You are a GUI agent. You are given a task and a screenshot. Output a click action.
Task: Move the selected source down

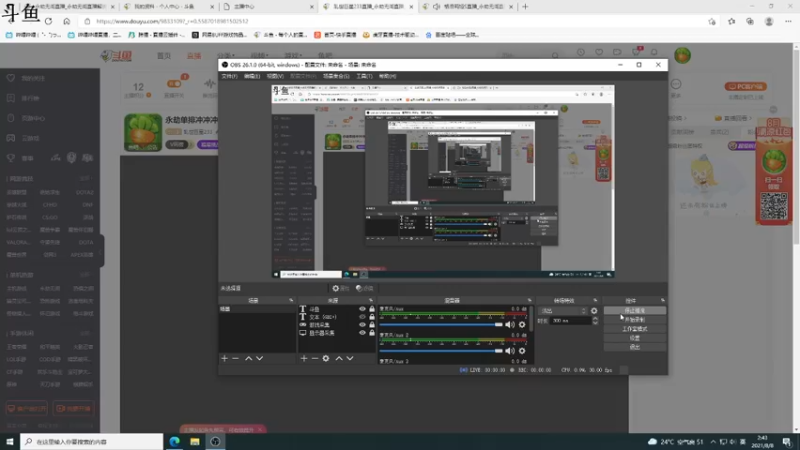(350, 358)
